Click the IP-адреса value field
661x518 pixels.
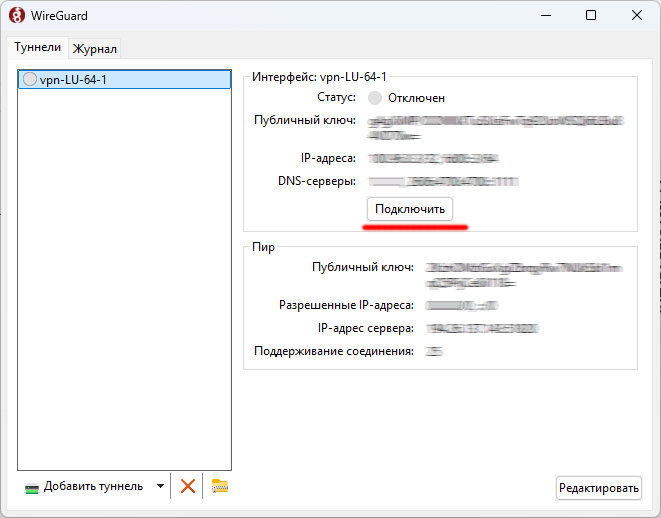(x=433, y=159)
